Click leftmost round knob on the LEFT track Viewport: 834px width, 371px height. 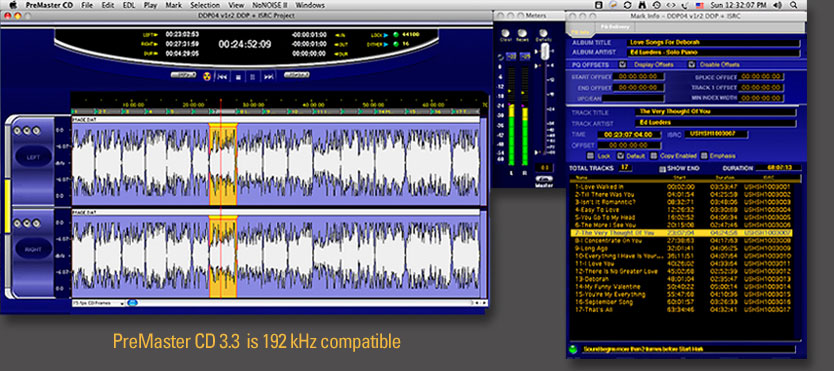[18, 131]
